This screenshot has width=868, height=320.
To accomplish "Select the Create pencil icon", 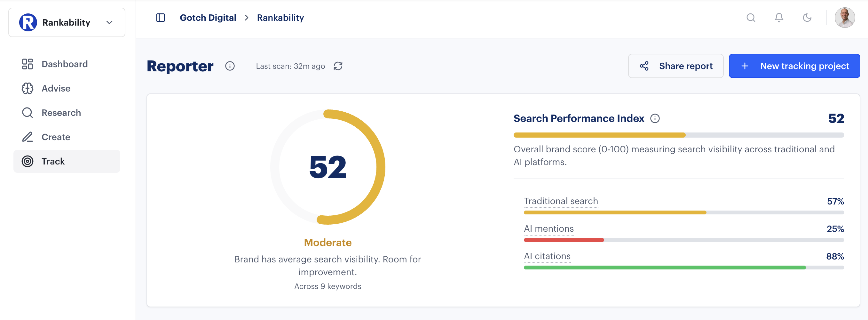I will 27,137.
